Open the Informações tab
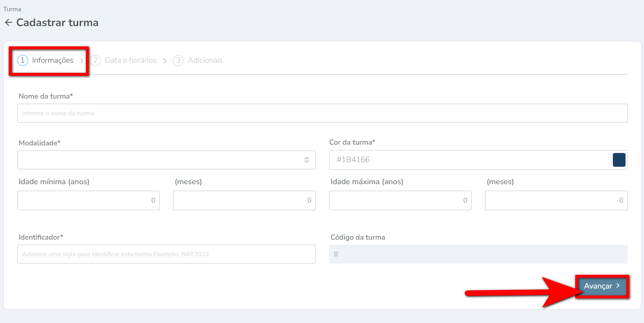Viewport: 644px width, 323px height. [x=53, y=60]
